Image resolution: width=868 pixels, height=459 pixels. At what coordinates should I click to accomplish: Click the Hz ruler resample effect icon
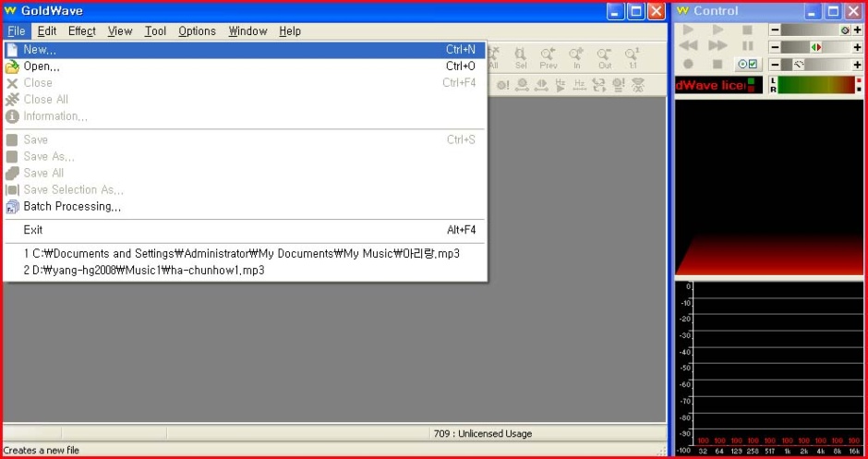pyautogui.click(x=579, y=85)
